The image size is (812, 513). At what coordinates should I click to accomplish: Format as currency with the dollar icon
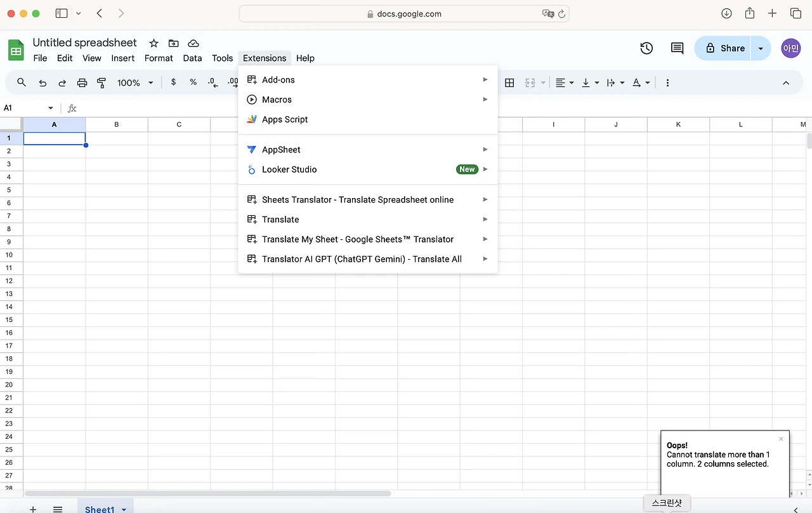(174, 83)
